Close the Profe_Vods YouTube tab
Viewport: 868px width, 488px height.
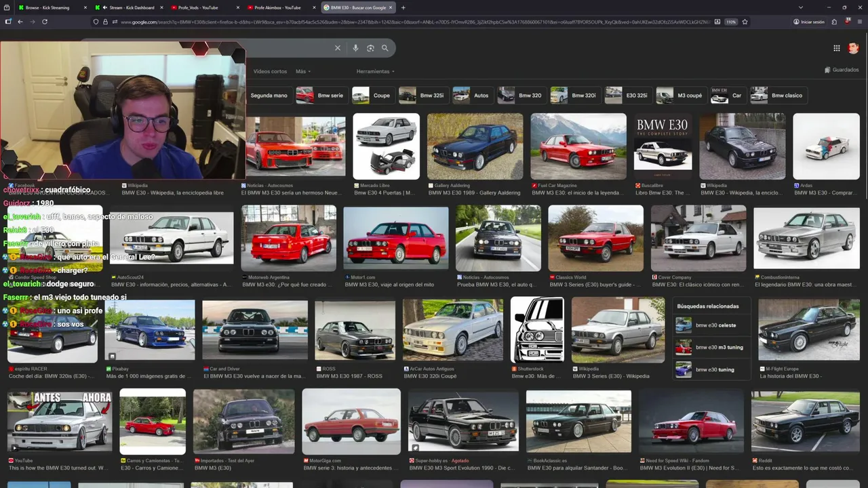tap(237, 7)
